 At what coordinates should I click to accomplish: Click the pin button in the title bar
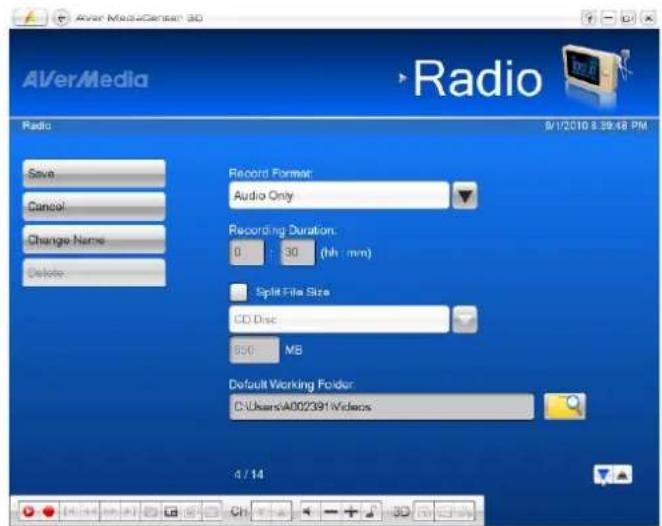coord(589,18)
